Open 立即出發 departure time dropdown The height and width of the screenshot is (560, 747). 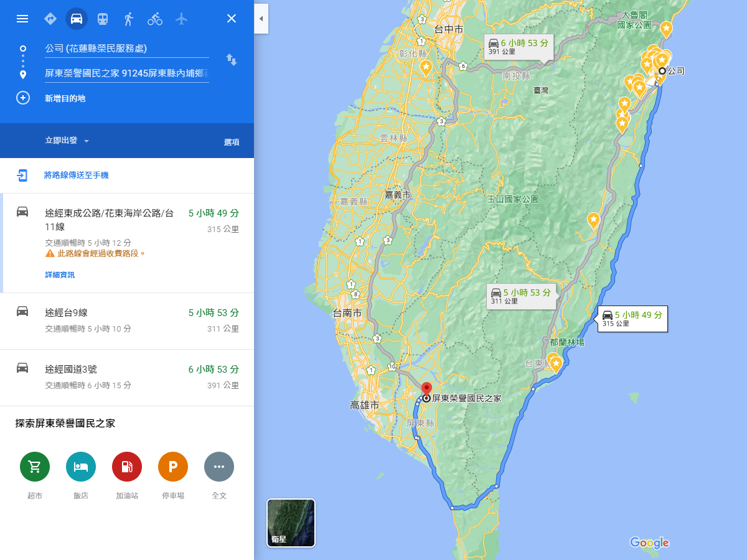[67, 141]
